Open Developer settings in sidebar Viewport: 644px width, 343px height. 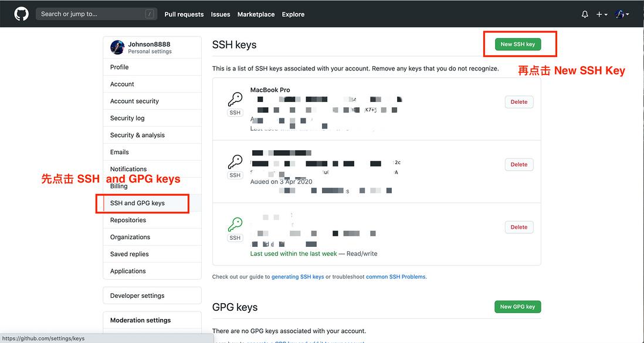click(137, 296)
